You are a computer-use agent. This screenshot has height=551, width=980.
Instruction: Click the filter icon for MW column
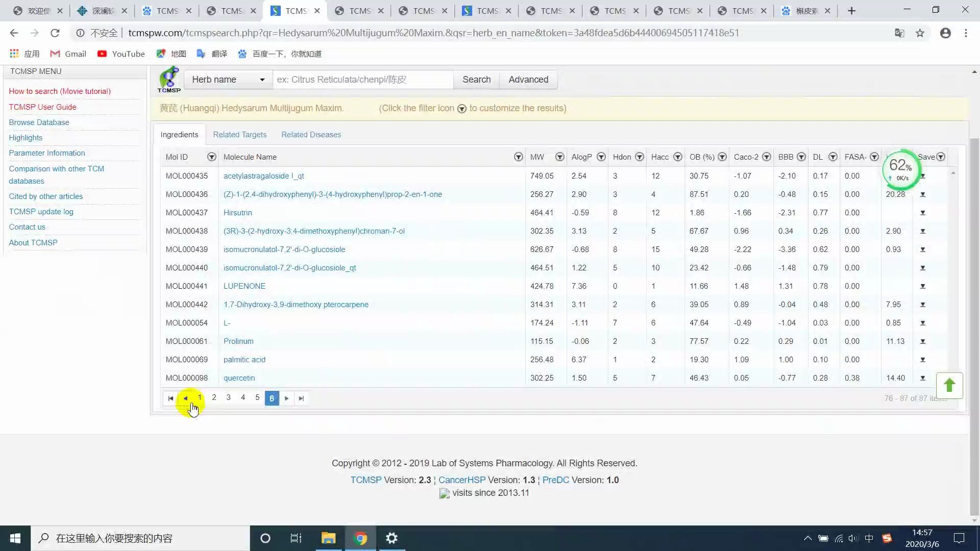click(559, 157)
